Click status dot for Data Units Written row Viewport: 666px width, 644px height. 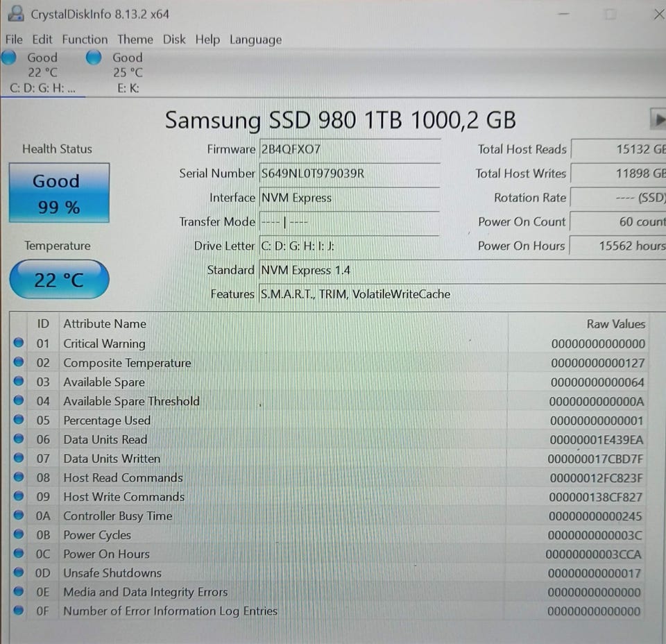coord(18,457)
